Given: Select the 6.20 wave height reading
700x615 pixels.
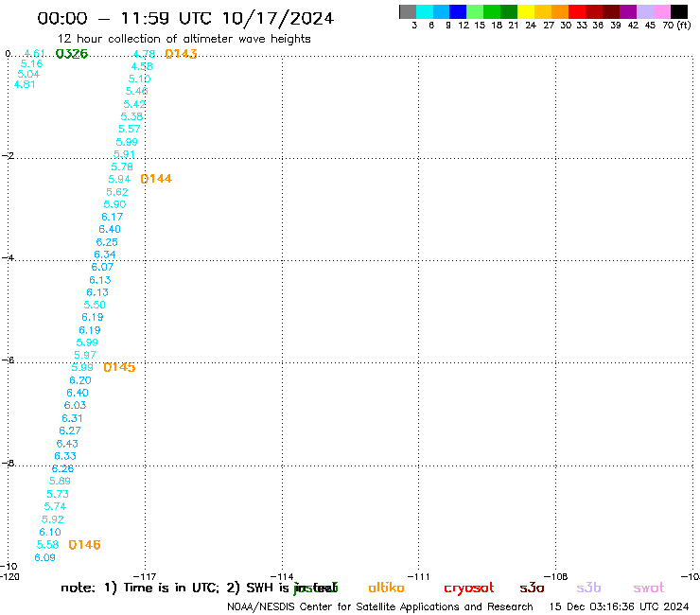Looking at the screenshot, I should point(79,380).
